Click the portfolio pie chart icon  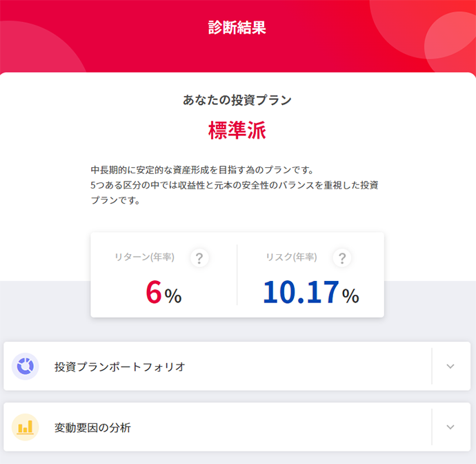26,367
